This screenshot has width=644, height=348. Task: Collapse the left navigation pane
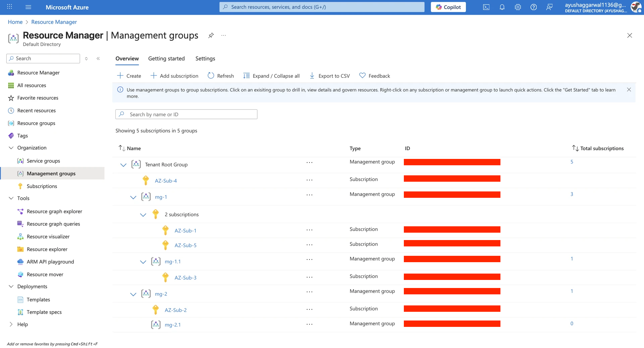[98, 58]
